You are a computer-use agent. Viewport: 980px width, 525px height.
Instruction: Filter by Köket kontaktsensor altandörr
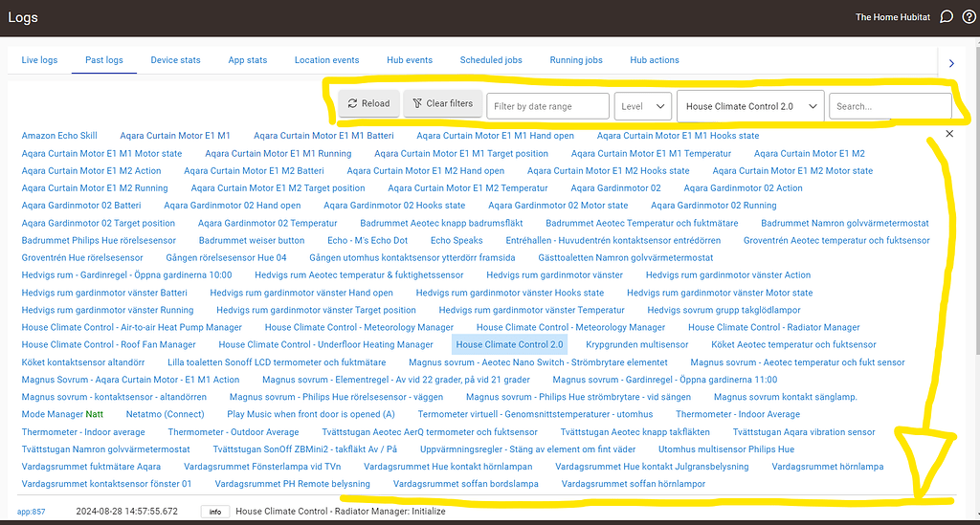coord(83,362)
